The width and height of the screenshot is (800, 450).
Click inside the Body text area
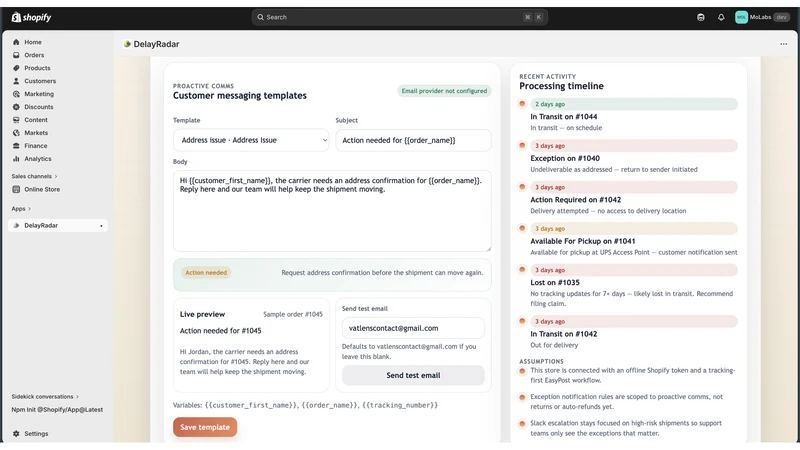pyautogui.click(x=332, y=211)
